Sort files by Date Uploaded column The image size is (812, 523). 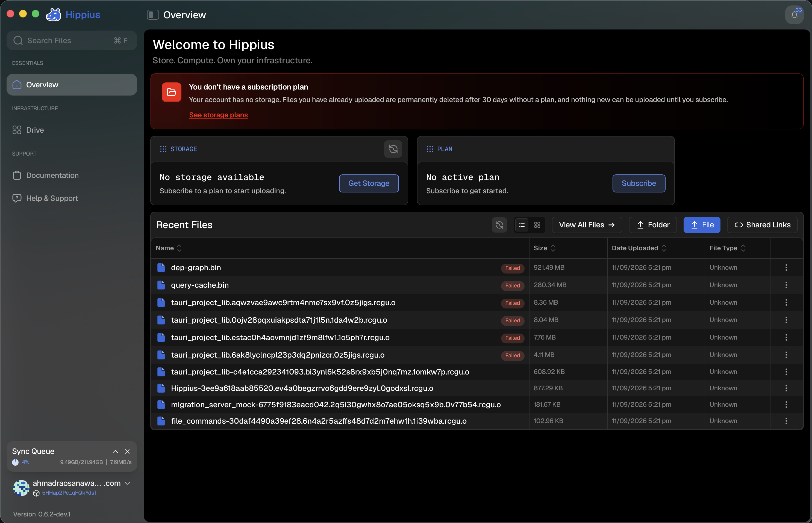[639, 248]
